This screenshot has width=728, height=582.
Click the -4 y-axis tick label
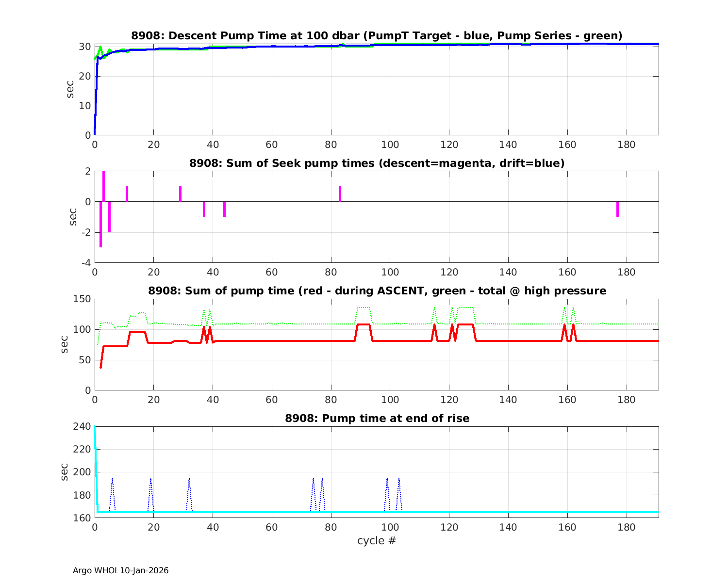[x=85, y=263]
